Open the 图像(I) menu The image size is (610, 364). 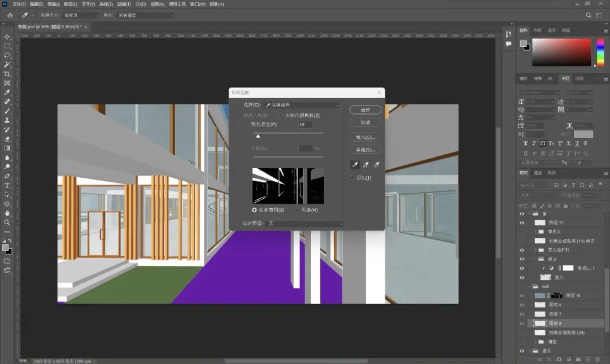tap(53, 5)
